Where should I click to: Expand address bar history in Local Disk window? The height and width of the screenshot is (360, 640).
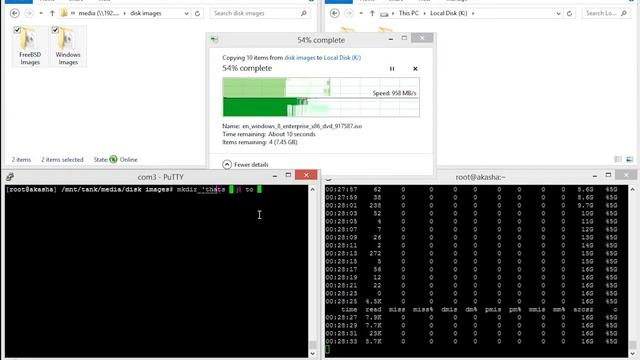pos(558,13)
